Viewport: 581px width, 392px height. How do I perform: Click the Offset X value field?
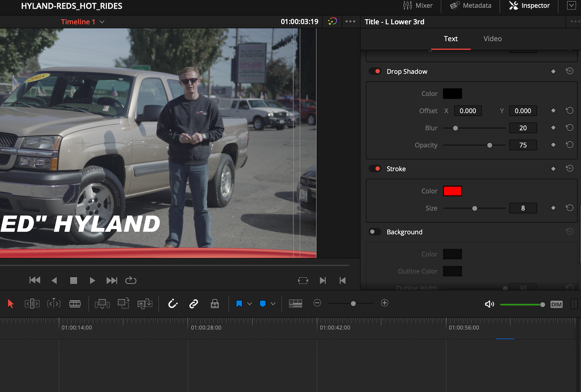(x=468, y=111)
